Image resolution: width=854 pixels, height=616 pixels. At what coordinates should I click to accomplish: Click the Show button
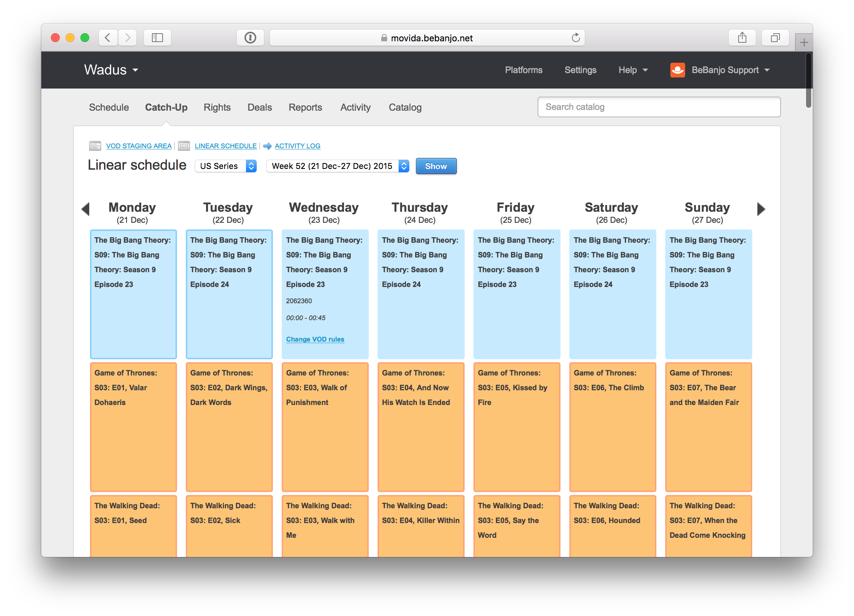[x=436, y=166]
